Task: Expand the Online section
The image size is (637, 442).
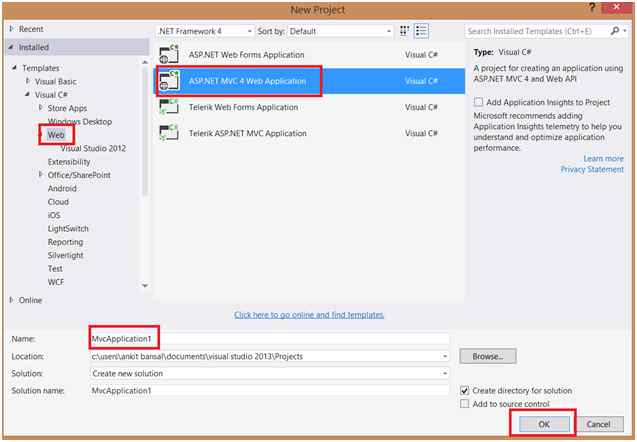Action: 11,300
